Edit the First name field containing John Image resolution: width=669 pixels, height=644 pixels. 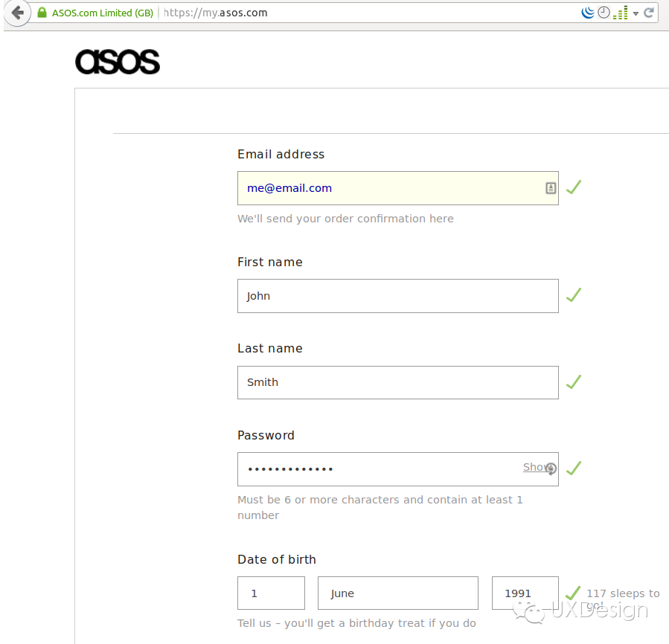point(397,296)
